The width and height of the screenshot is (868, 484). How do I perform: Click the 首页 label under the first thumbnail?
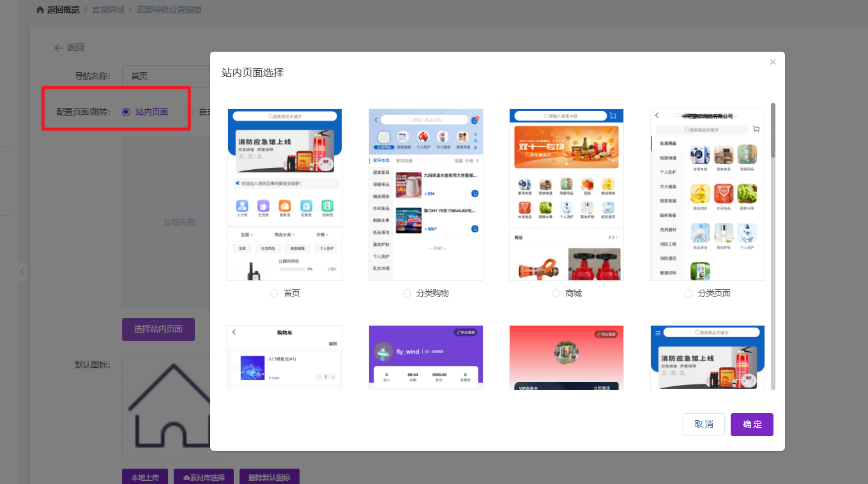tap(292, 294)
